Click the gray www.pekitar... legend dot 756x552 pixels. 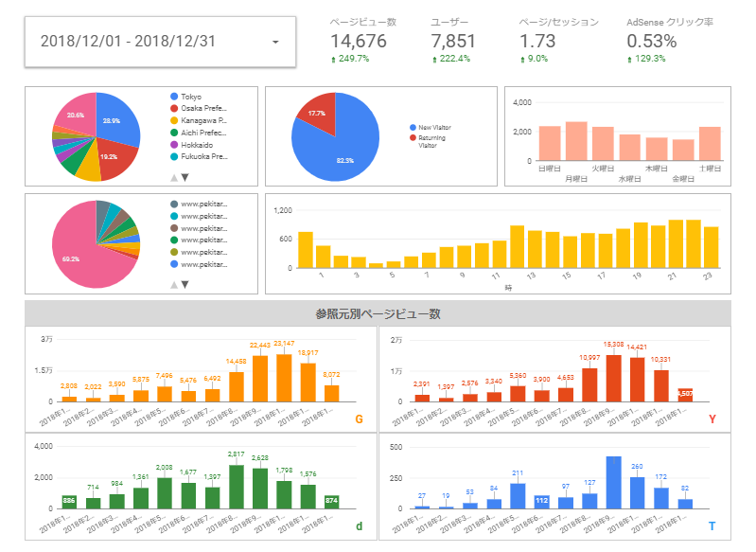tap(174, 204)
